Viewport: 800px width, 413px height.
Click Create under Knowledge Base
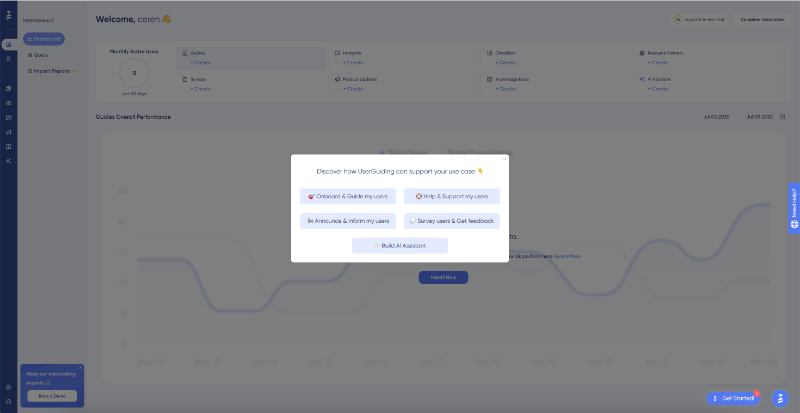[506, 89]
